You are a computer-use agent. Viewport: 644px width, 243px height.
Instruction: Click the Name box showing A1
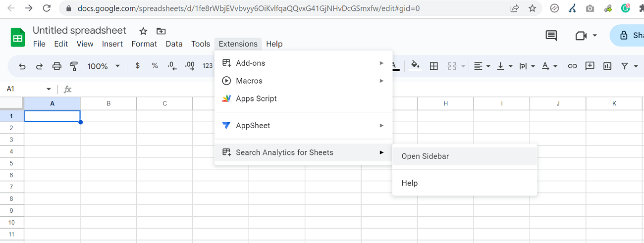(24, 89)
